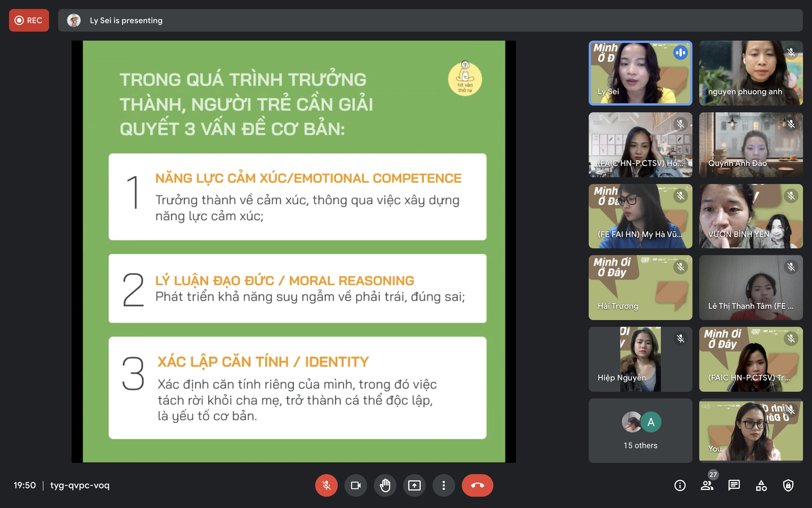Select the (FAIC HN-P.CTSV) Tr... tile

point(751,359)
